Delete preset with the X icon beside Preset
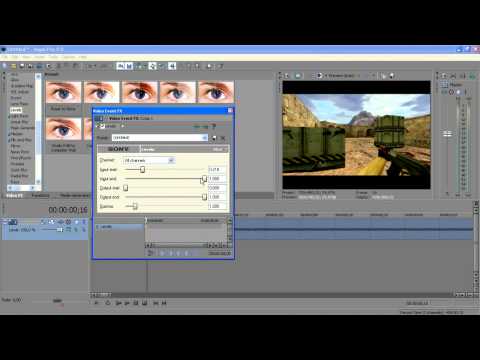This screenshot has height=360, width=480. [x=223, y=138]
